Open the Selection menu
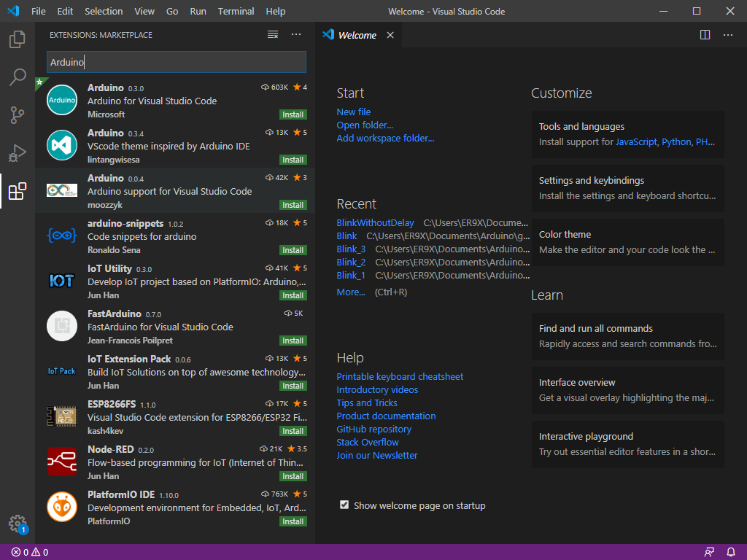The image size is (747, 560). click(104, 12)
